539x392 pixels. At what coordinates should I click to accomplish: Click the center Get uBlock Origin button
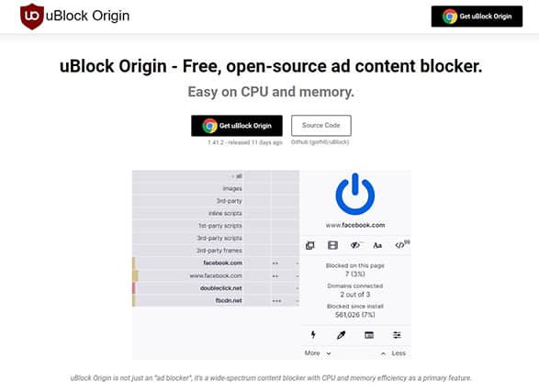coord(237,126)
